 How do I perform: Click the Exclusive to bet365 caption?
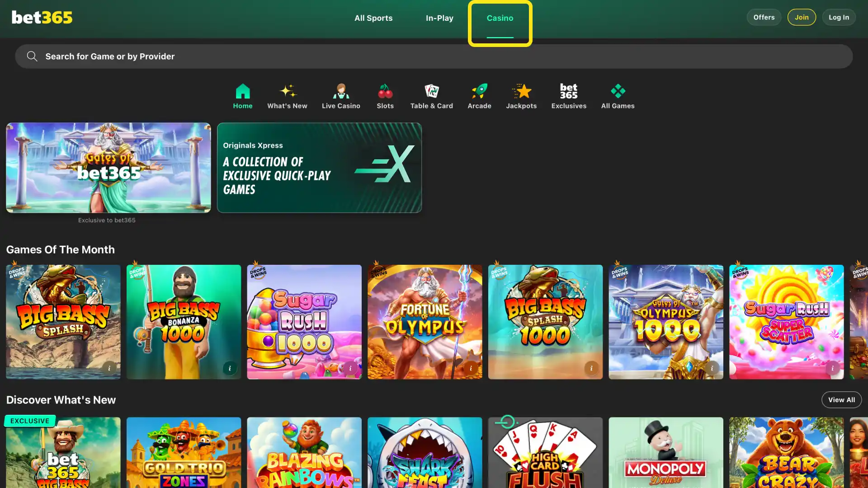click(107, 220)
